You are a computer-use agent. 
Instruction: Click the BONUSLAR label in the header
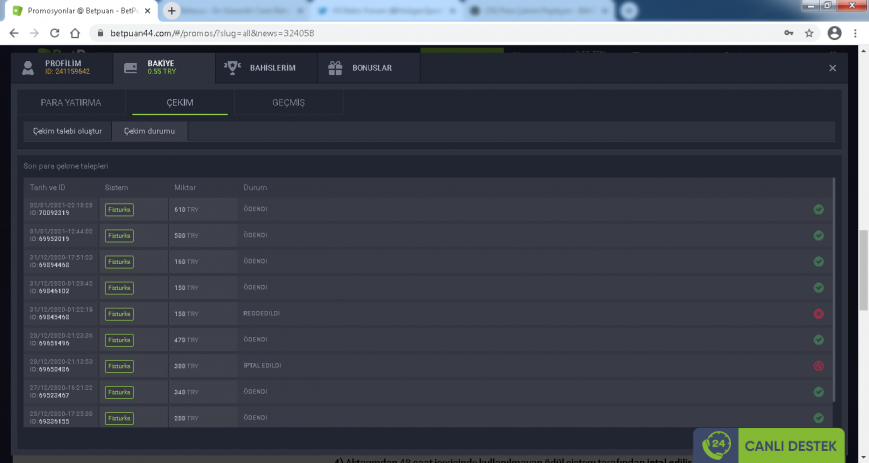[x=372, y=68]
